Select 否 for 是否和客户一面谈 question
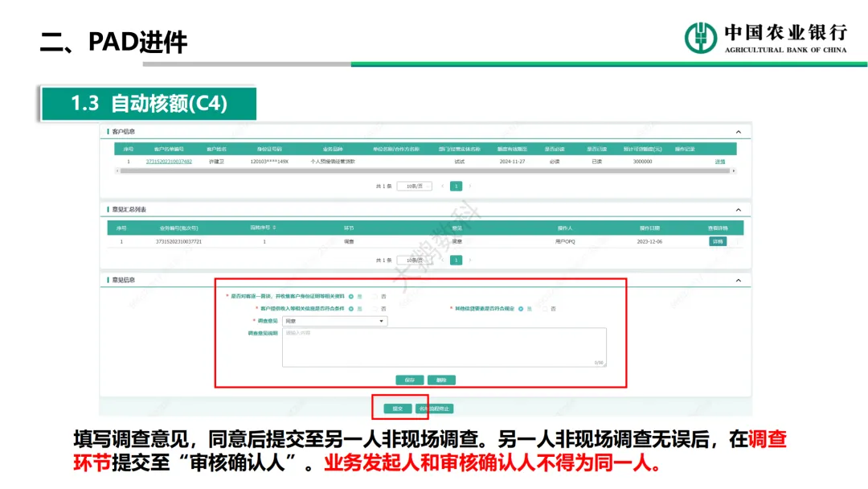Screen dimensions: 868x489 pos(375,296)
